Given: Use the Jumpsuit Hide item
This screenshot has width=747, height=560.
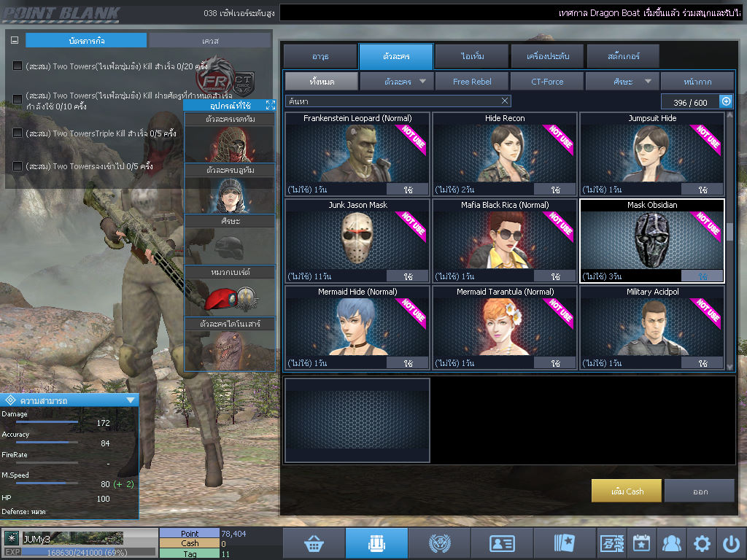Looking at the screenshot, I should 703,190.
